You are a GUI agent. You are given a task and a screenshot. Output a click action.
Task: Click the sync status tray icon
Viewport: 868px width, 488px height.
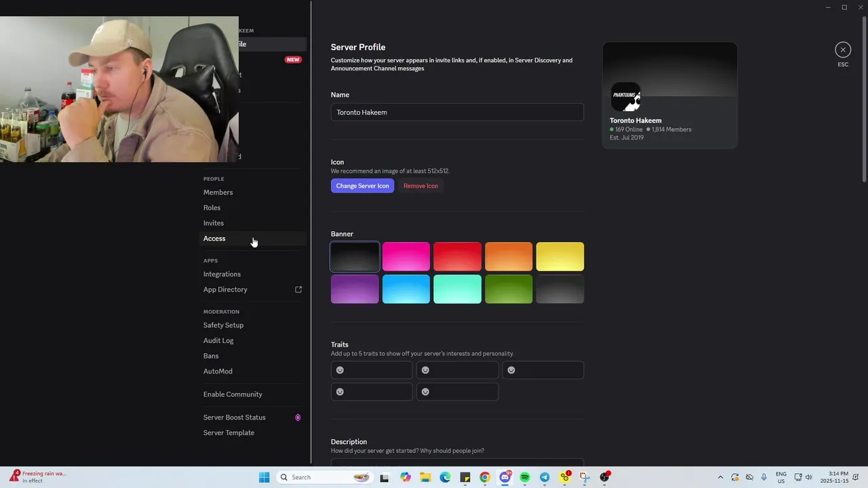tap(735, 477)
